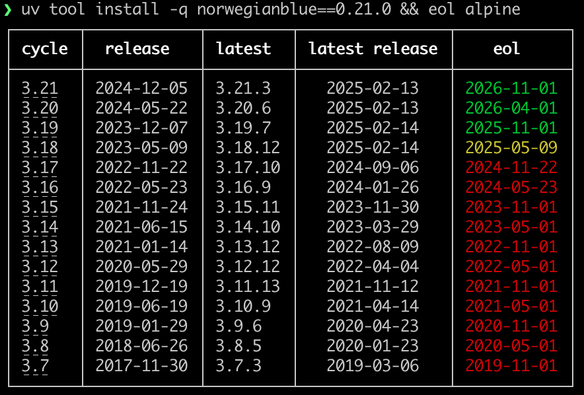
Task: Click the 'cycle' column header
Action: [x=45, y=50]
